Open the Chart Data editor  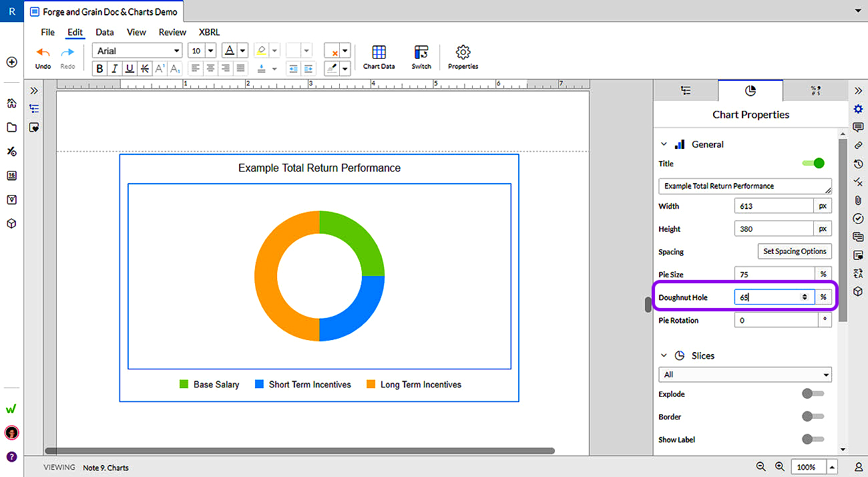point(379,57)
